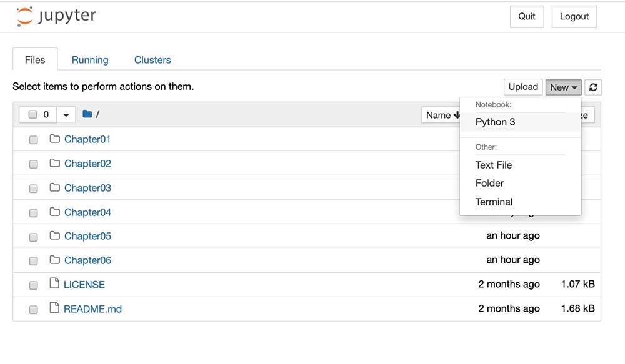
Task: Select Terminal from the New menu
Action: (x=494, y=202)
